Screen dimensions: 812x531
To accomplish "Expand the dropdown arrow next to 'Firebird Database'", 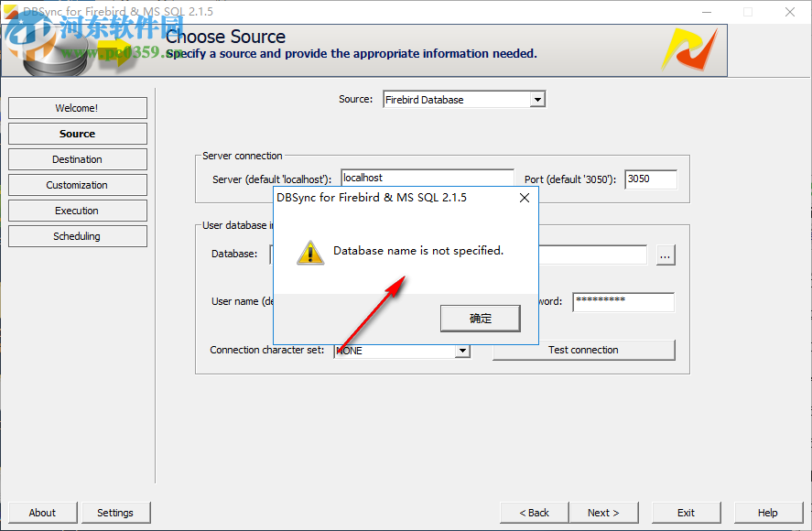I will tap(536, 99).
